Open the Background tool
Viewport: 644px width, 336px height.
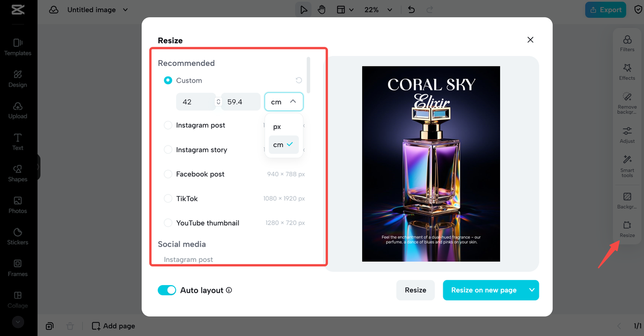pyautogui.click(x=627, y=200)
